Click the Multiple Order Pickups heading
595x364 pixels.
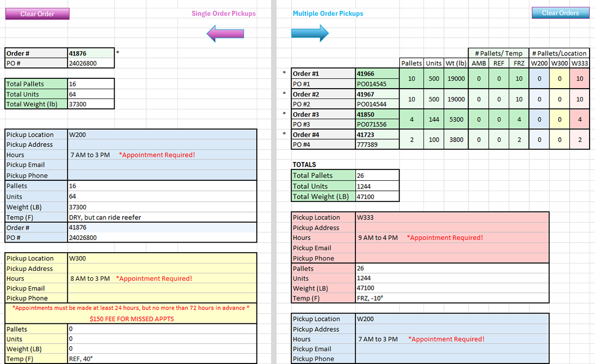pos(328,13)
